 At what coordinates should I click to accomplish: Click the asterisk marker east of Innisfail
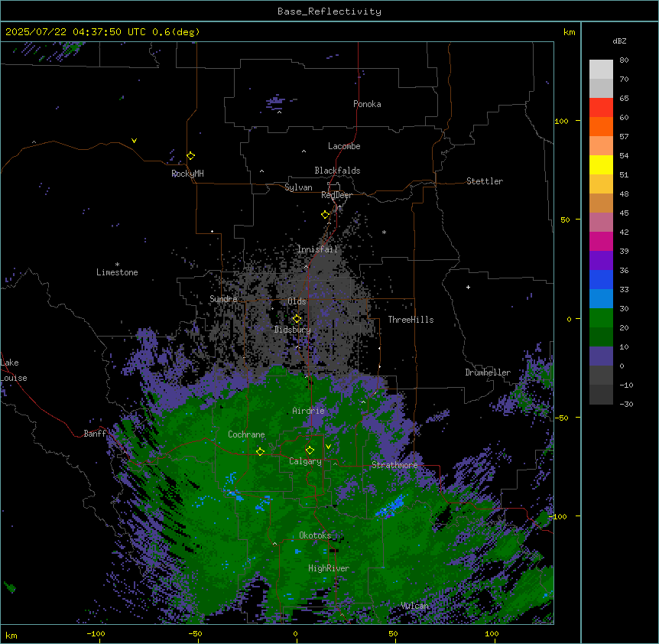pyautogui.click(x=384, y=232)
